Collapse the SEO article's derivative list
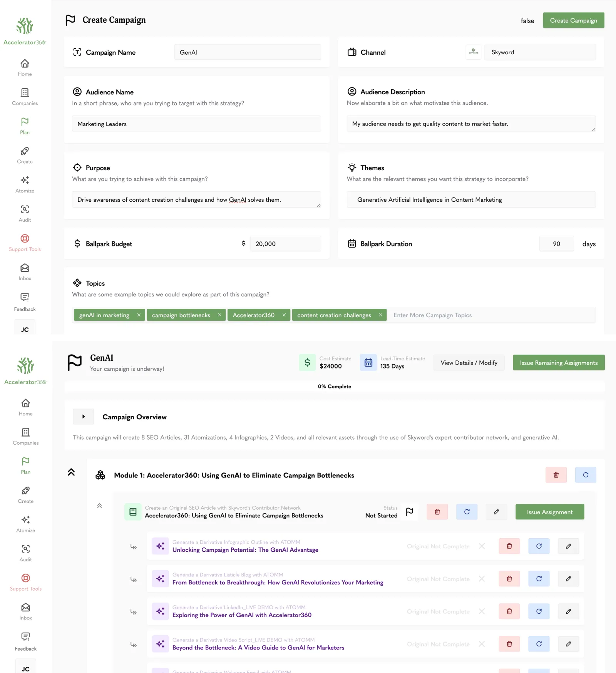Image resolution: width=616 pixels, height=673 pixels. [x=99, y=506]
